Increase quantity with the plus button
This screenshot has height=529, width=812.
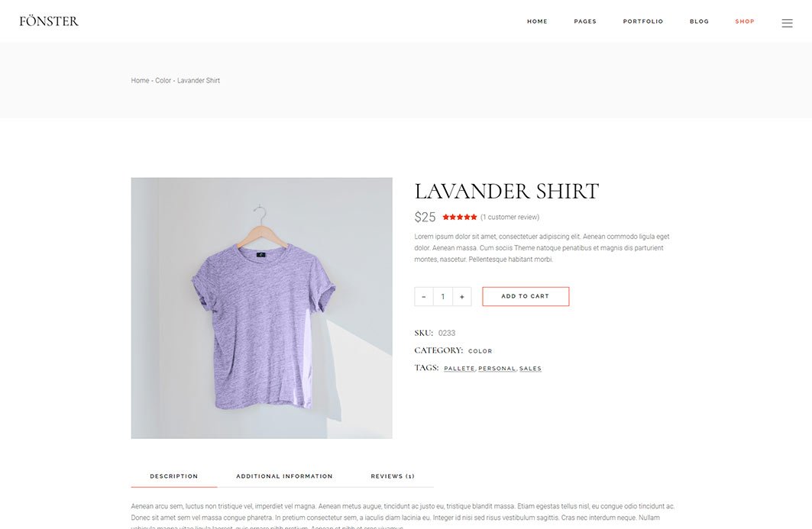click(x=462, y=297)
